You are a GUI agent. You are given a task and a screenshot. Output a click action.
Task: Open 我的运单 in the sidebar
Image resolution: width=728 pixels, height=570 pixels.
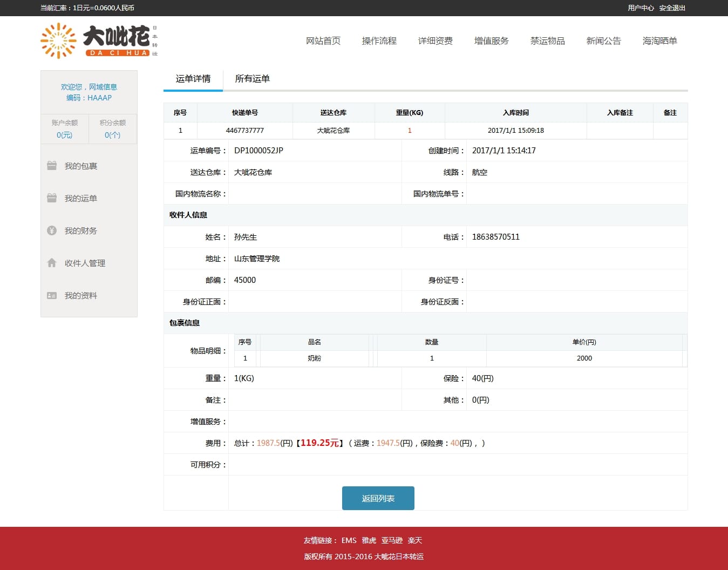coord(81,199)
